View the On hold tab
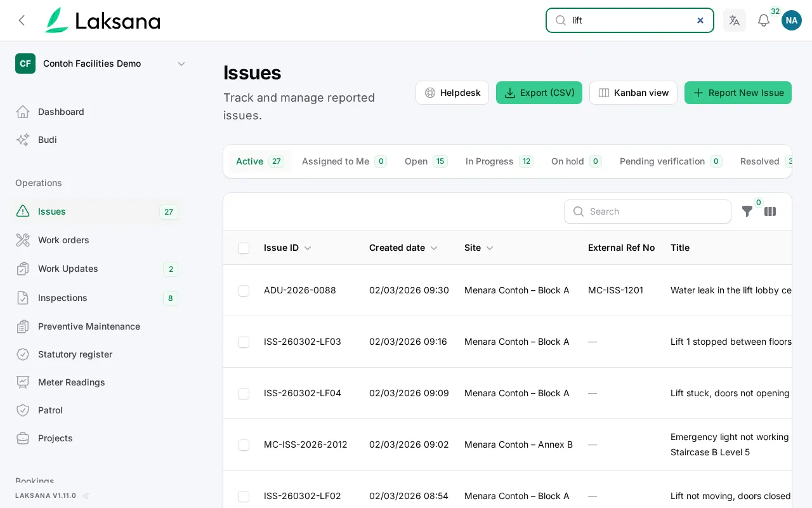Screen dimensions: 812x508 coord(577,161)
